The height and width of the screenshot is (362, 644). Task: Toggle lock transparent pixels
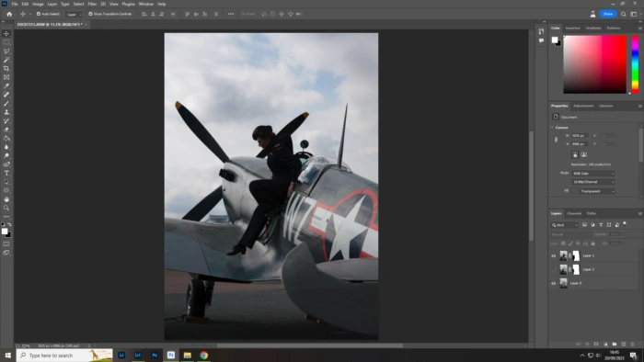[563, 243]
